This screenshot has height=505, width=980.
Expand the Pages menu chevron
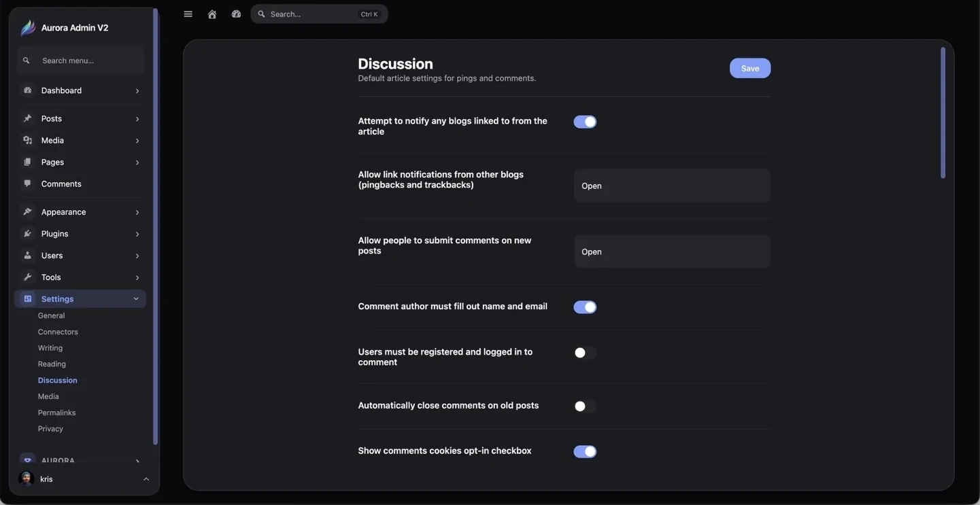point(137,162)
